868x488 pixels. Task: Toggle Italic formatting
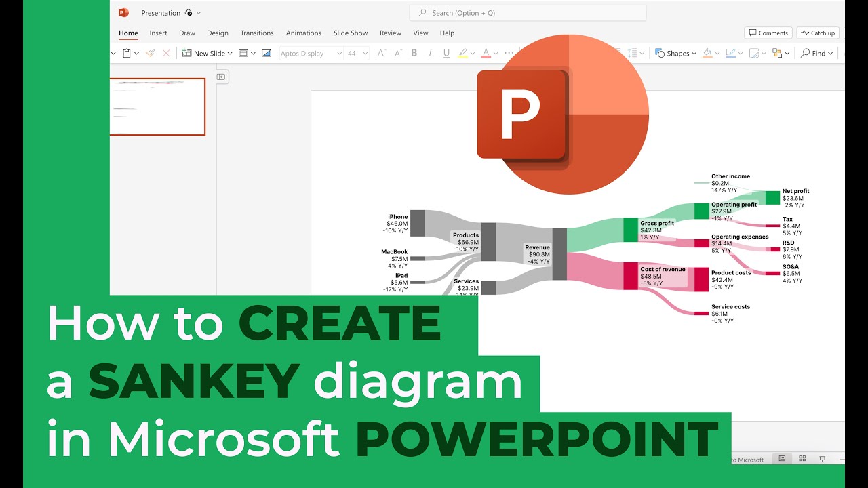pos(431,53)
